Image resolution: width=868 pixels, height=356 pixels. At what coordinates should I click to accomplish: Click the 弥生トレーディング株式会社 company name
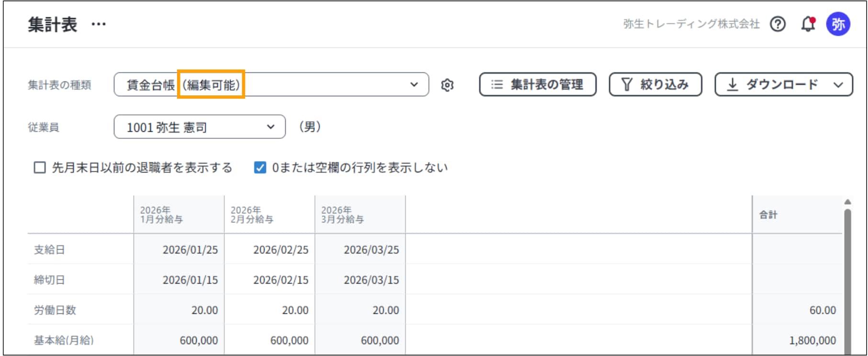click(691, 24)
